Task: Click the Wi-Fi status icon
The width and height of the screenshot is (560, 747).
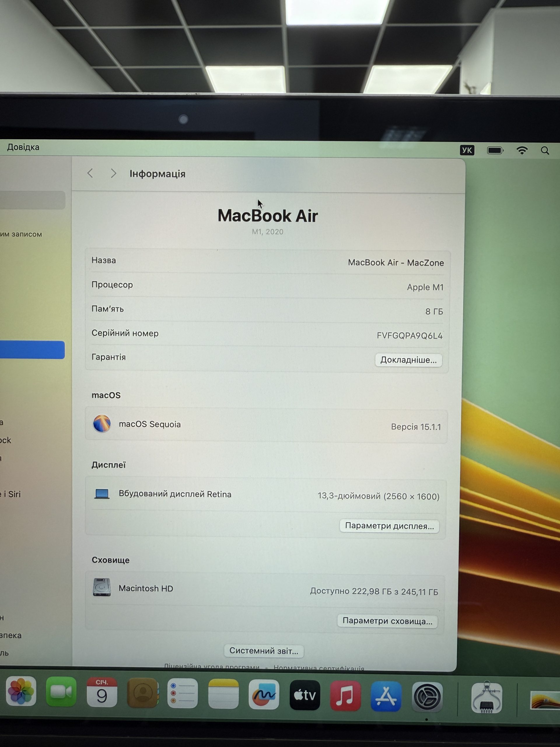Action: click(x=522, y=150)
